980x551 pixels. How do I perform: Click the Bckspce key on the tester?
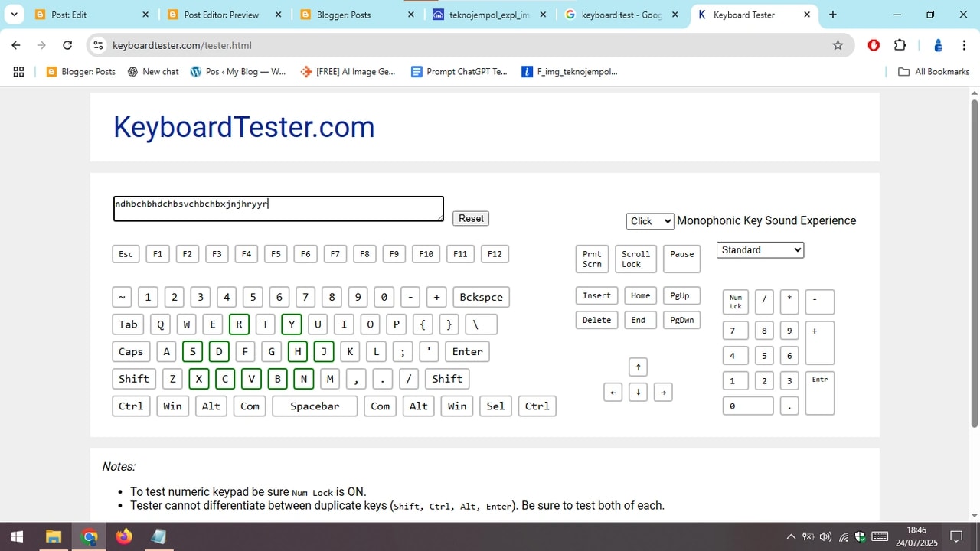coord(482,297)
